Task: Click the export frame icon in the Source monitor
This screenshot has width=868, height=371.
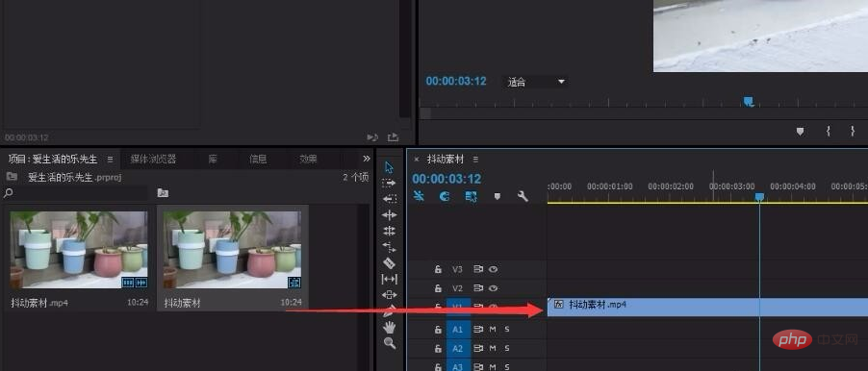Action: click(x=393, y=137)
